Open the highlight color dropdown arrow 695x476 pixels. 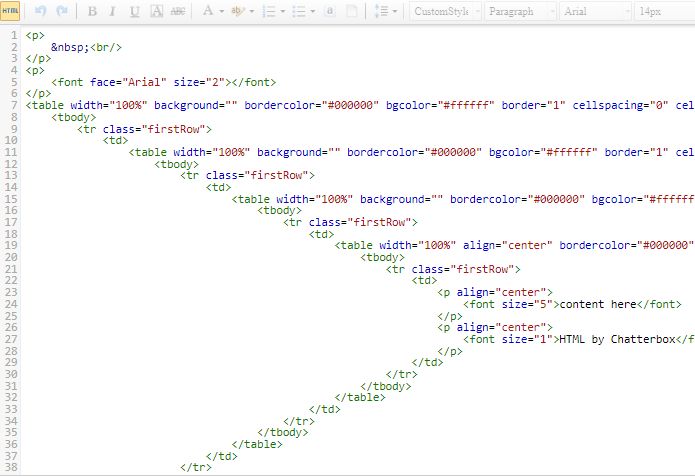(252, 12)
